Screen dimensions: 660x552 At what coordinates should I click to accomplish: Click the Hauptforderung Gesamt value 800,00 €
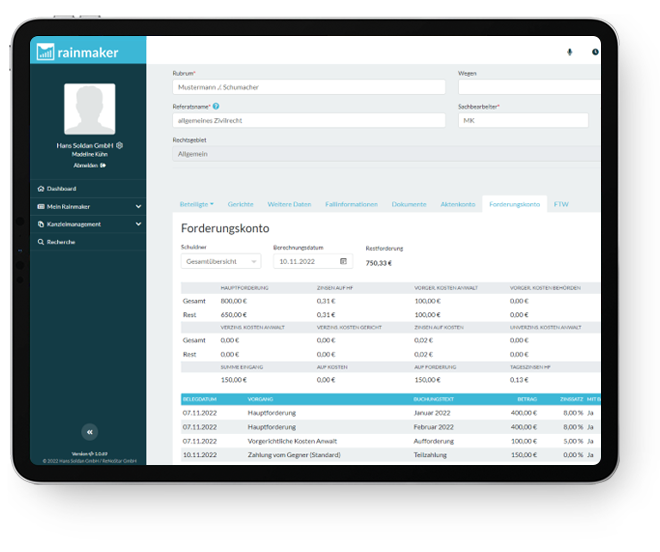click(x=234, y=301)
